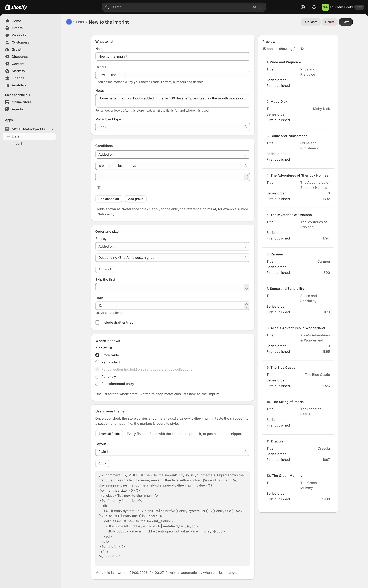Focus the top Search bar
Screen dimensions: 368x588
(x=184, y=7)
